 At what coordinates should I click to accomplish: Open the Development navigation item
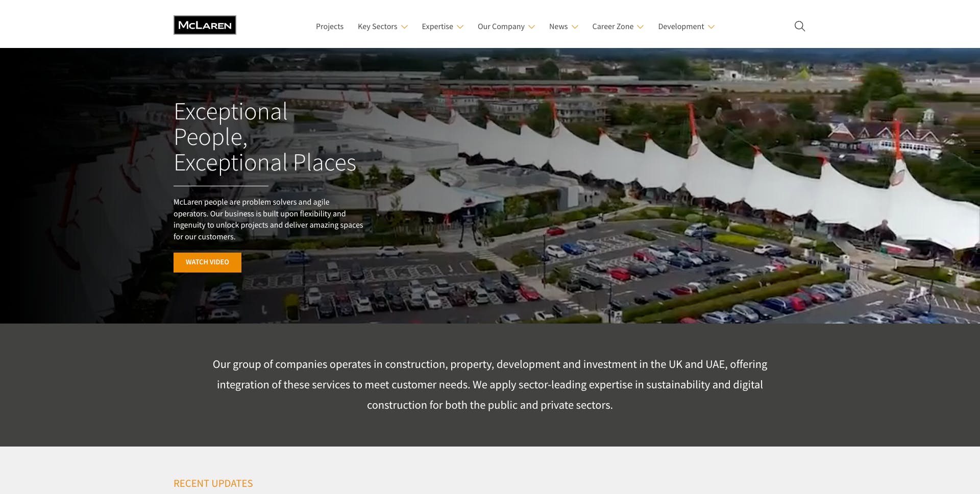680,26
